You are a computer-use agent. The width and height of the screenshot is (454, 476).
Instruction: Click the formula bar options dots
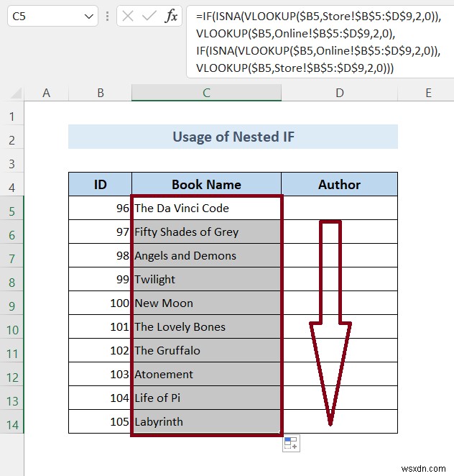107,16
